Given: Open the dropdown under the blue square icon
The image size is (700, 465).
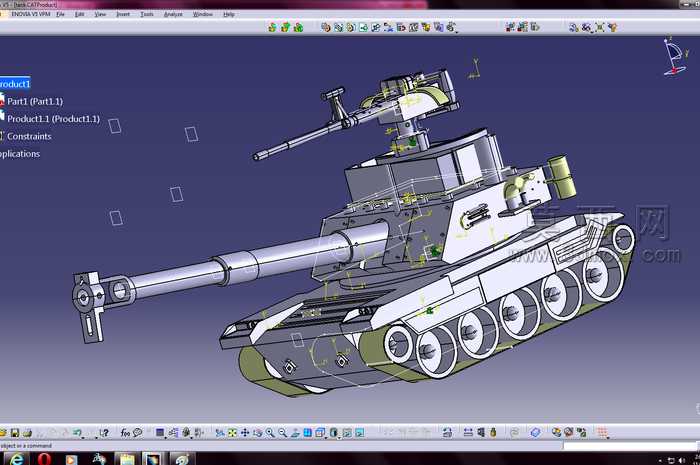Looking at the screenshot, I should 166,436.
